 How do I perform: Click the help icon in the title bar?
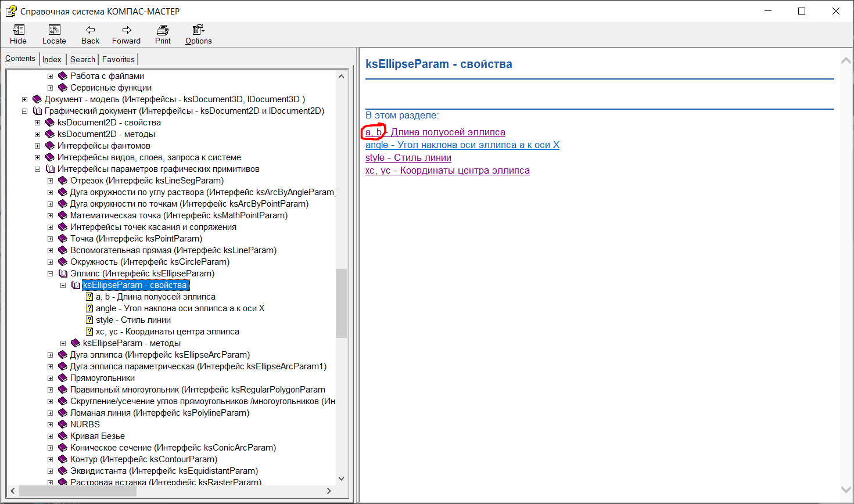coord(11,11)
